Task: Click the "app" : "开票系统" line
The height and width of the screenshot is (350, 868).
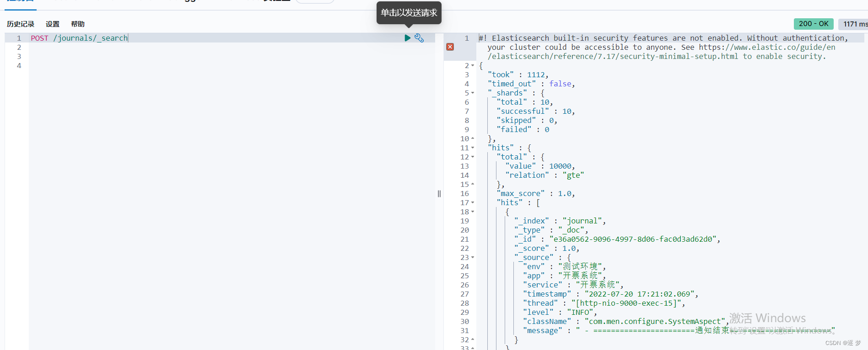Action: [x=565, y=276]
